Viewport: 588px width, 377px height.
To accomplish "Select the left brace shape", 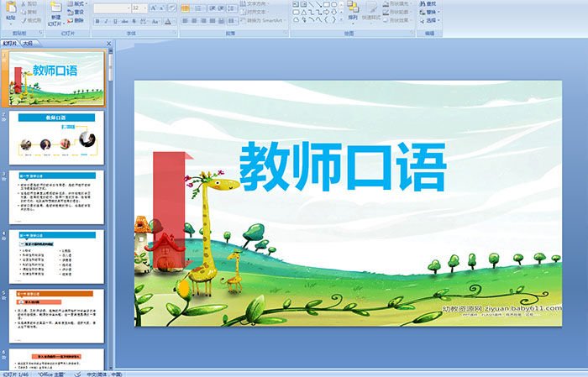I will pos(326,19).
